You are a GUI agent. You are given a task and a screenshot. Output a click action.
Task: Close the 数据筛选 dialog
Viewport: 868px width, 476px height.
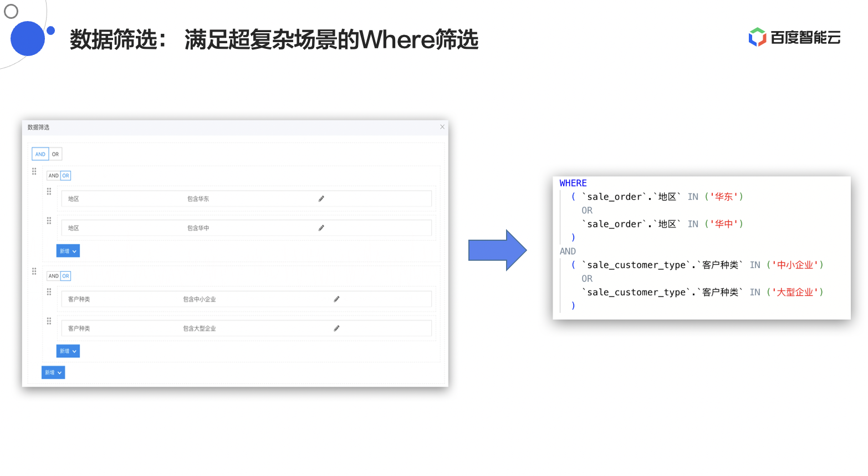tap(442, 127)
